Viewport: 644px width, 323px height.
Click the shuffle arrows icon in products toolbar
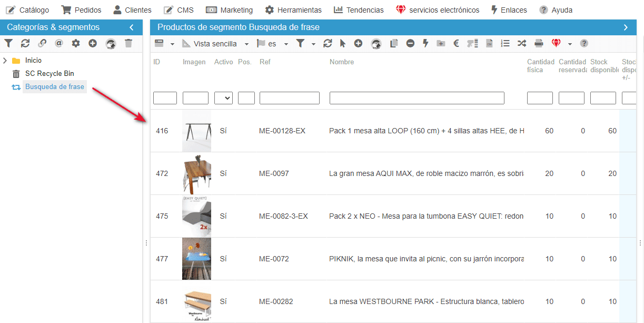[521, 44]
